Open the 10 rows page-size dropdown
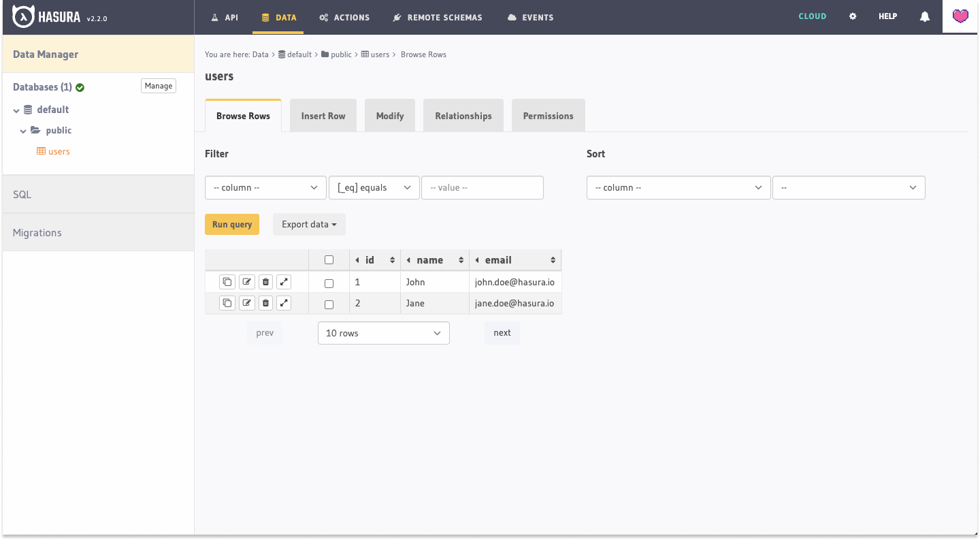This screenshot has height=540, width=980. tap(383, 333)
